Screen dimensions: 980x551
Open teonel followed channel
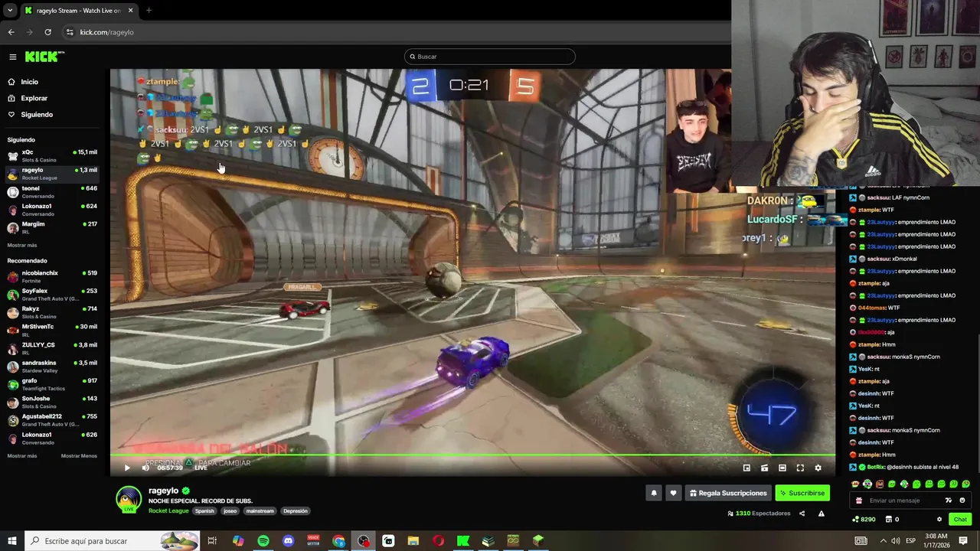tap(52, 191)
